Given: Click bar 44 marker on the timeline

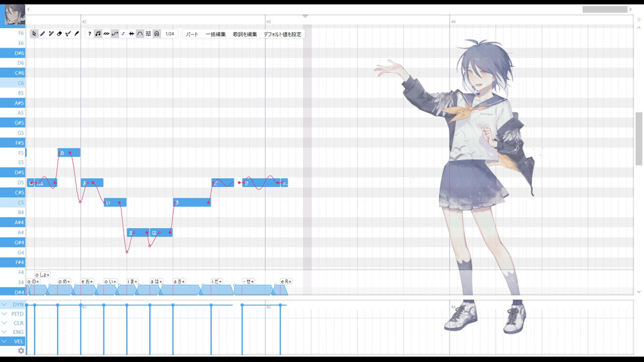Looking at the screenshot, I should click(453, 21).
